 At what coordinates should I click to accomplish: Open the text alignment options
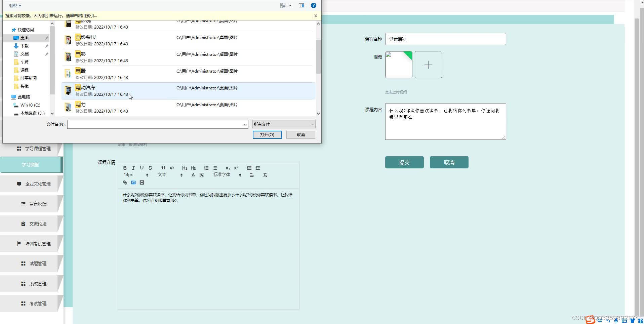click(252, 175)
